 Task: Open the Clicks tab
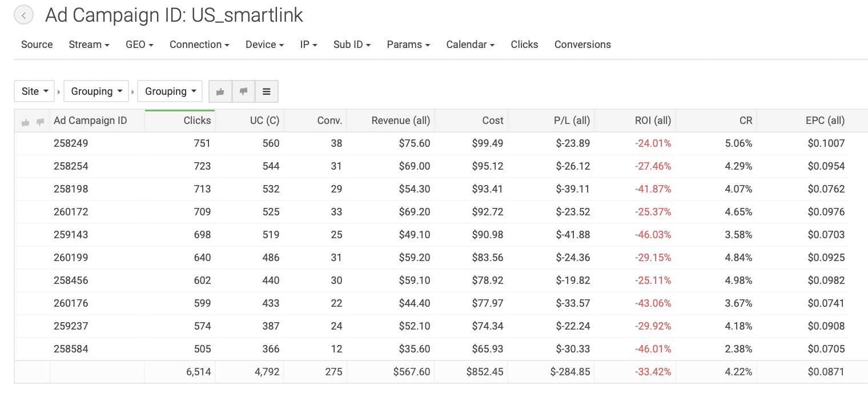[524, 45]
